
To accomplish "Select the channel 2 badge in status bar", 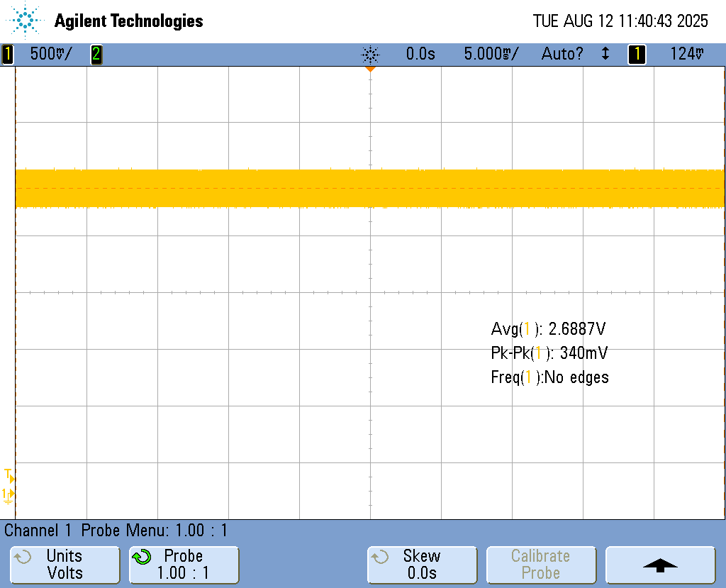I will click(96, 54).
